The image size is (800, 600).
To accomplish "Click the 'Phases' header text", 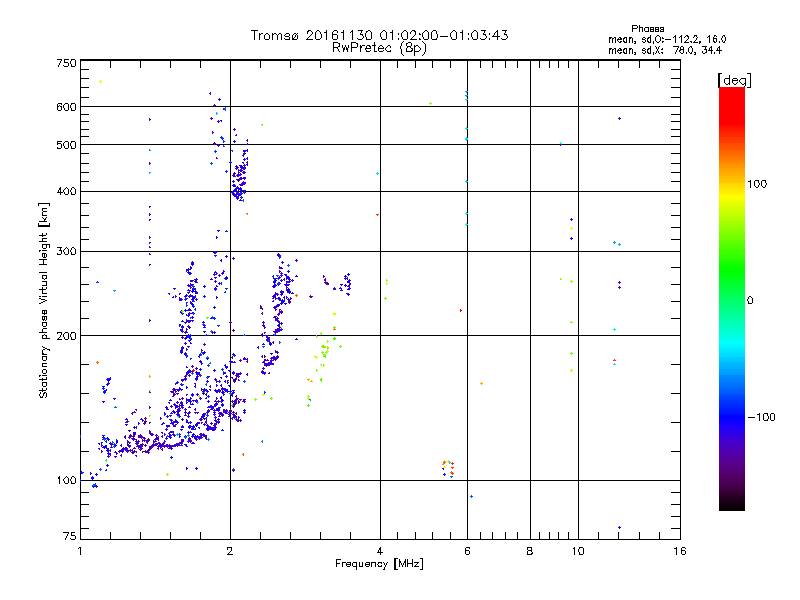I will 647,29.
